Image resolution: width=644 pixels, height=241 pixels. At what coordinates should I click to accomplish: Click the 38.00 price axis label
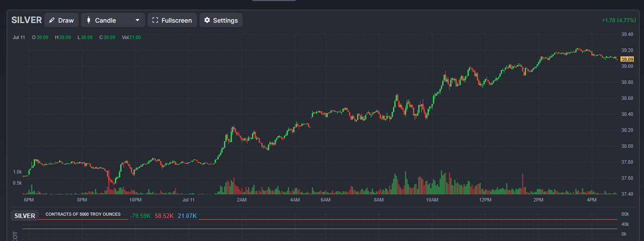(627, 146)
